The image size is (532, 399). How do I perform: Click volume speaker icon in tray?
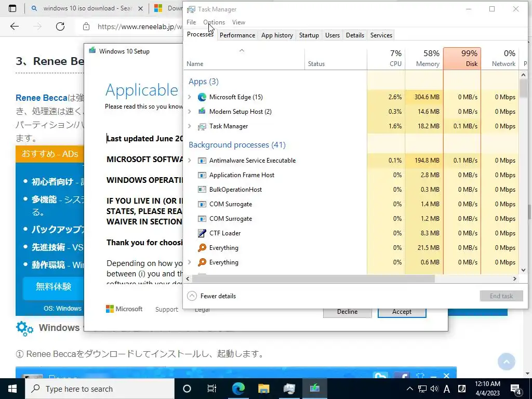click(x=434, y=389)
